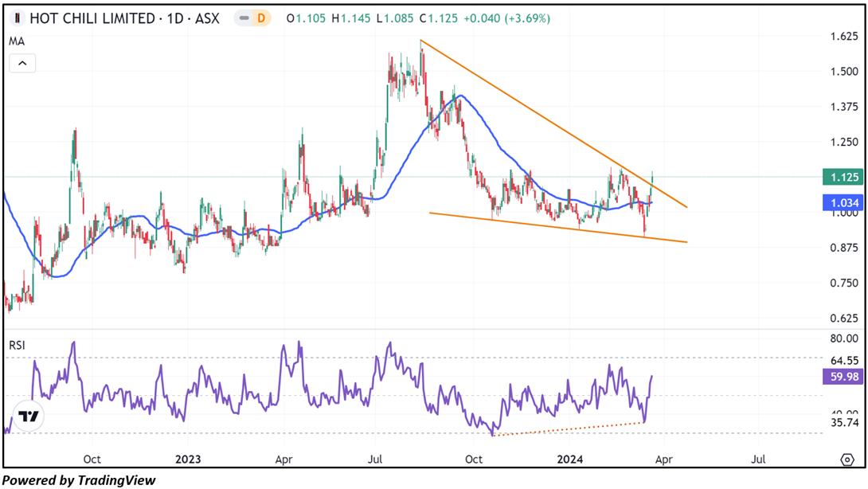Screen dimensions: 868x489
Task: Select the MA indicator label
Action: click(x=17, y=41)
